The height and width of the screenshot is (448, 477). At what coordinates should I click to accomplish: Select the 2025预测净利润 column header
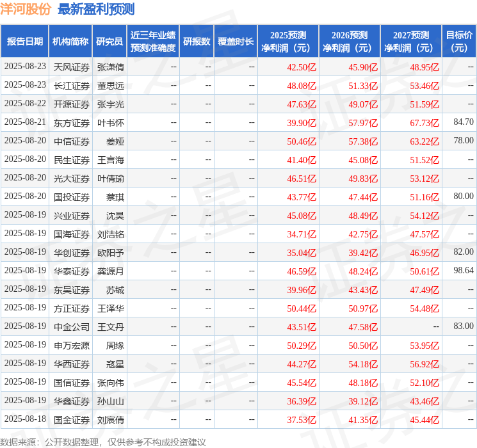(288, 42)
